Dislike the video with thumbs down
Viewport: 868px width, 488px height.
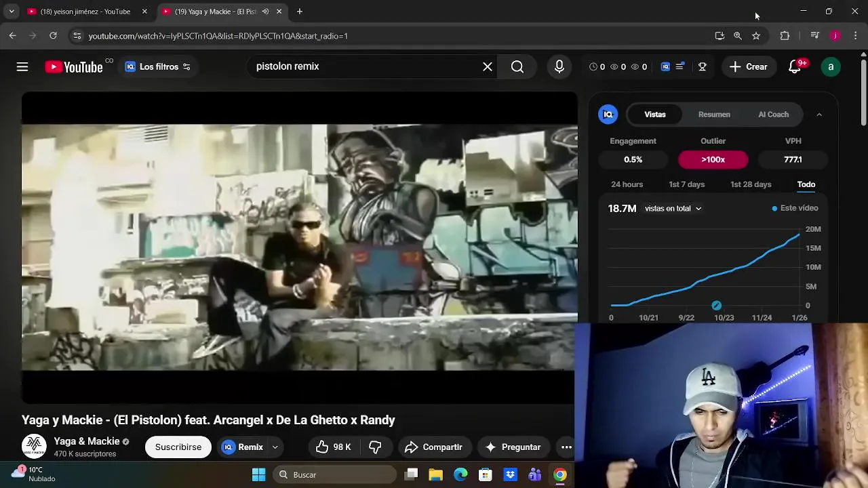click(375, 447)
